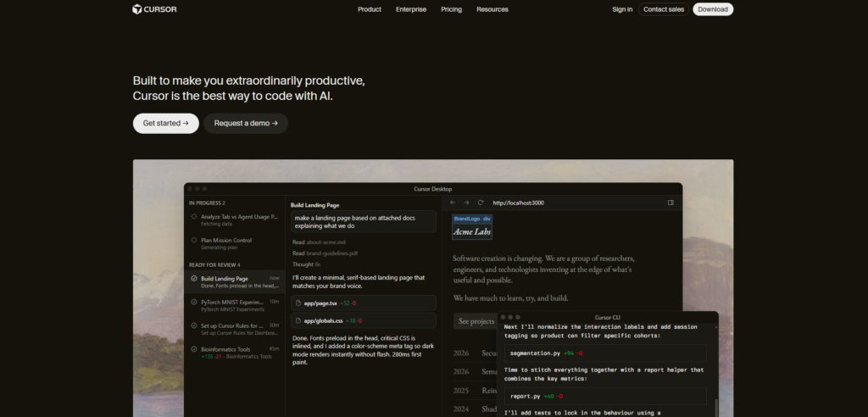Click 'Fetching data' status text
Screen dimensions: 868x417
pyautogui.click(x=216, y=225)
